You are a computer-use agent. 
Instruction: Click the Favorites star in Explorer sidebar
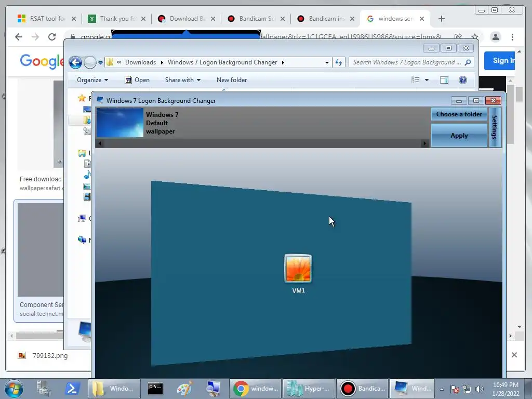(x=82, y=98)
